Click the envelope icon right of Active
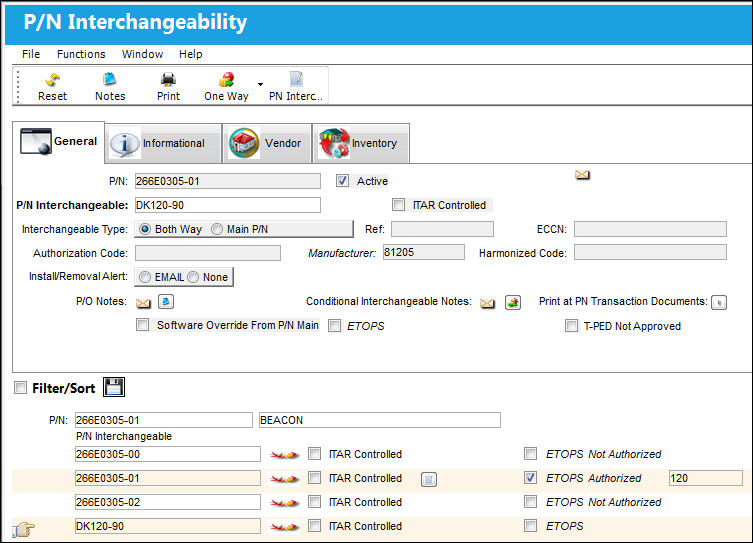753x543 pixels. (583, 175)
